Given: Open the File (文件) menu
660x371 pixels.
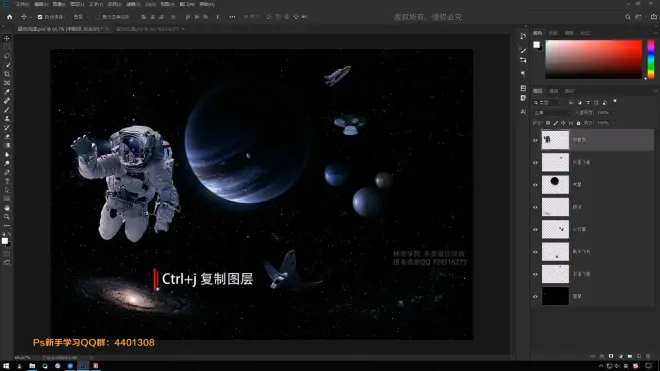Looking at the screenshot, I should (x=22, y=4).
